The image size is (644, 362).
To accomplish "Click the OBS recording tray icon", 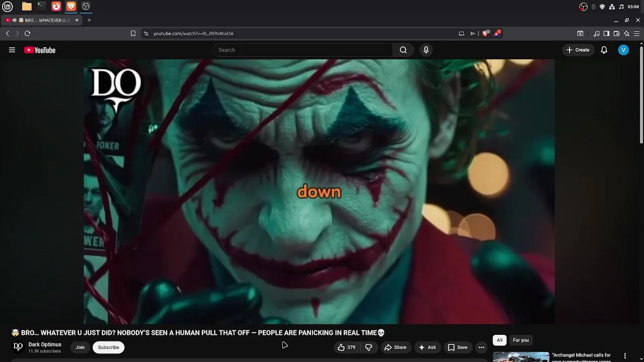I will (584, 7).
